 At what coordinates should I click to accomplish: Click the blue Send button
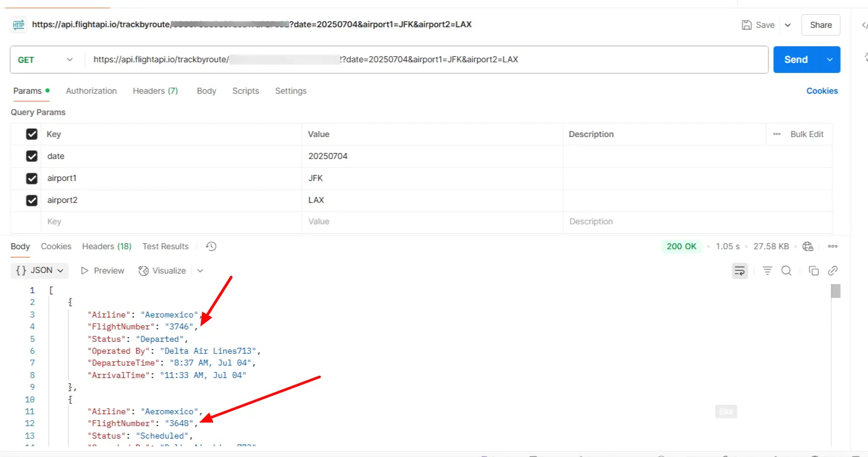tap(796, 59)
